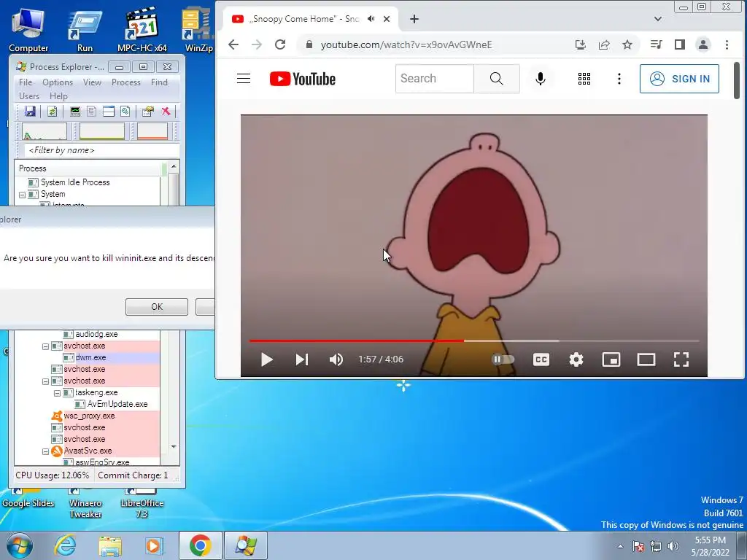747x560 pixels.
Task: Click the Properties icon in Process Explorer toolbar
Action: point(147,112)
